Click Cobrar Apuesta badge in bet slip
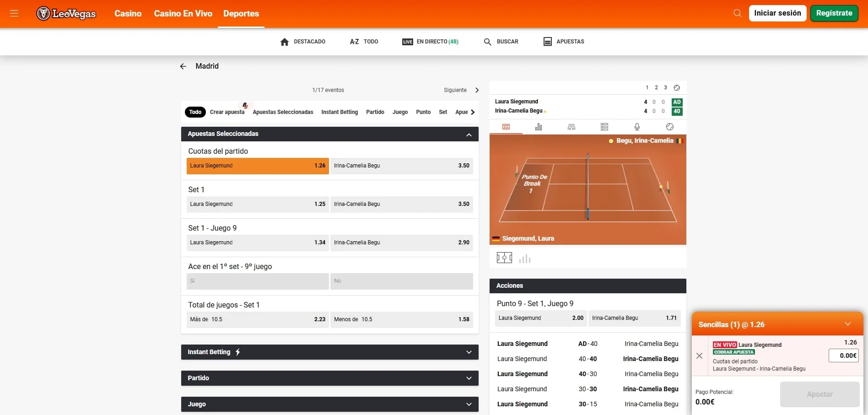The width and height of the screenshot is (868, 415). click(x=733, y=352)
